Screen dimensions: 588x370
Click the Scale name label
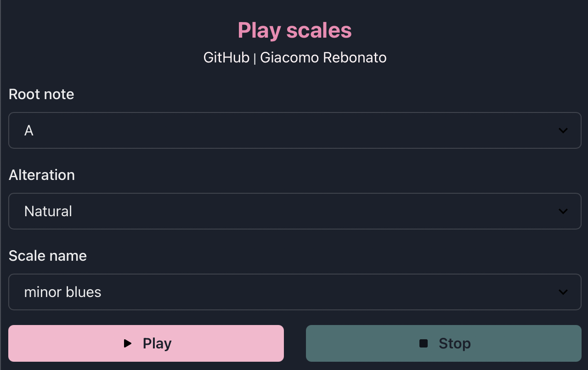[47, 256]
